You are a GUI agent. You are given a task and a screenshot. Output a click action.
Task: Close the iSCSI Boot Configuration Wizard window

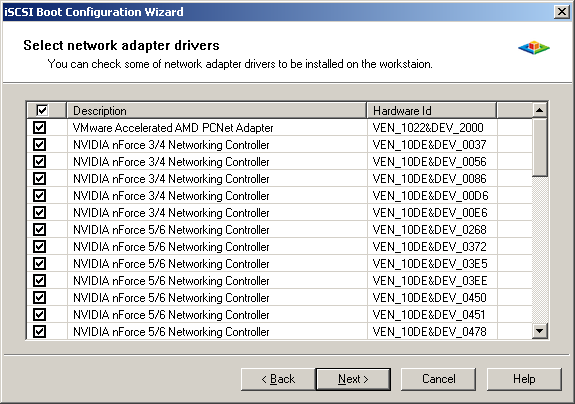[x=562, y=12]
